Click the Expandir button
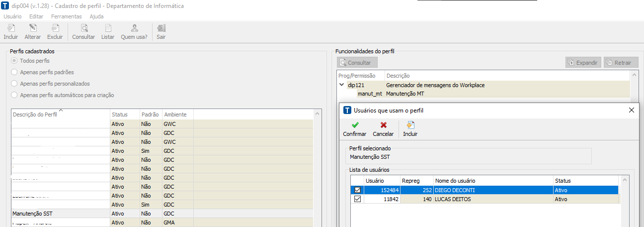 (583, 63)
